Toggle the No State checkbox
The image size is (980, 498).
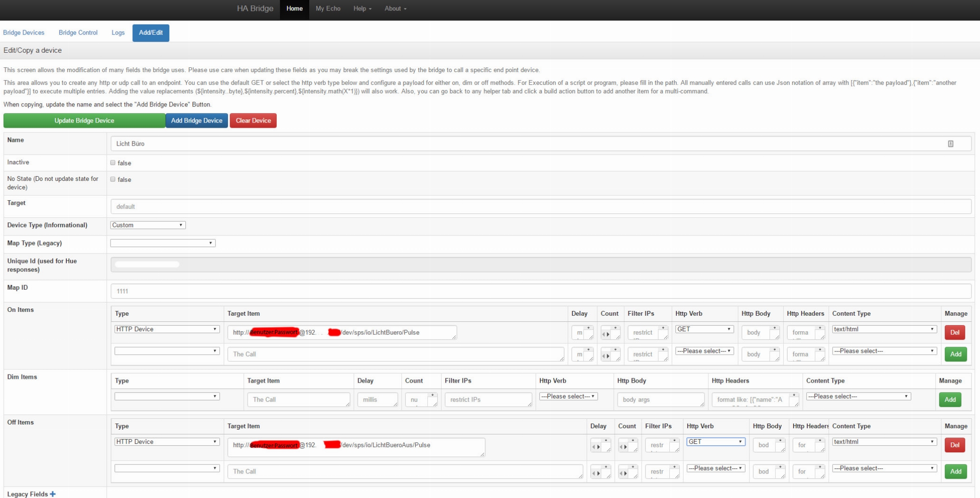(113, 179)
